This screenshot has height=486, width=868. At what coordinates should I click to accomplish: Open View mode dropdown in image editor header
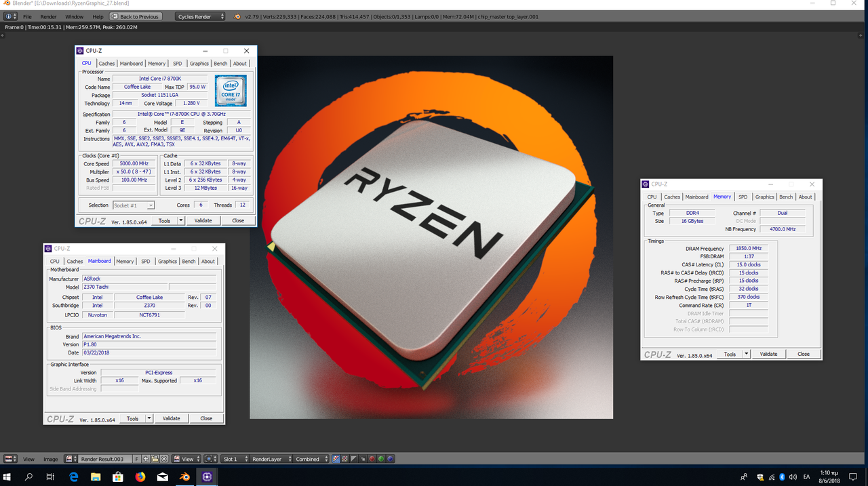(x=186, y=459)
